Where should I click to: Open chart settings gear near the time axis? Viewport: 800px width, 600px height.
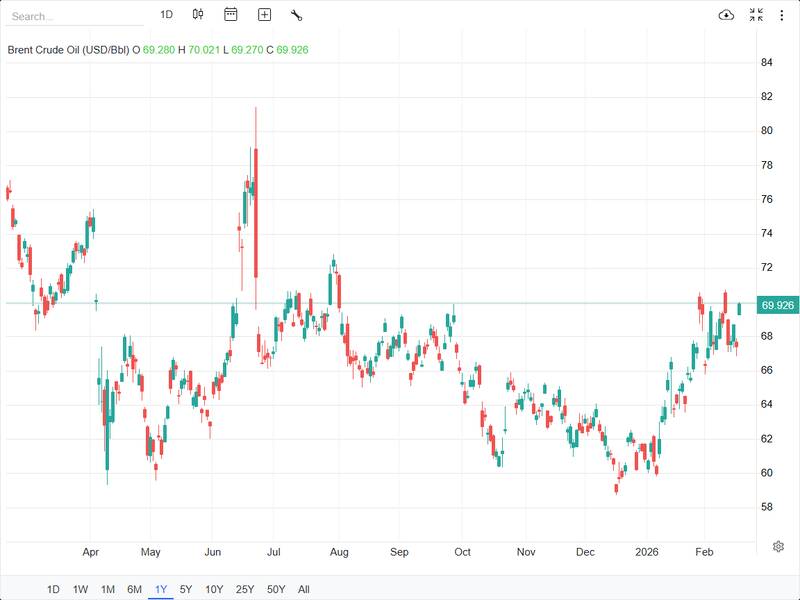[778, 546]
